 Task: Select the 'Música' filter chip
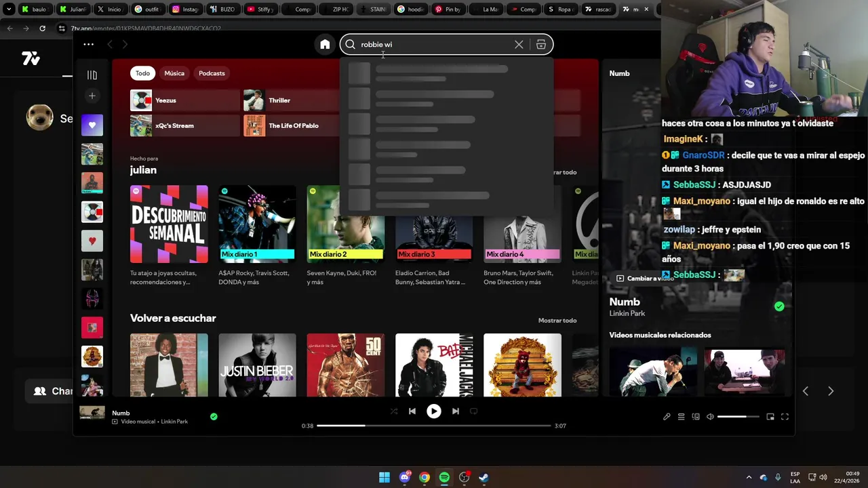174,73
